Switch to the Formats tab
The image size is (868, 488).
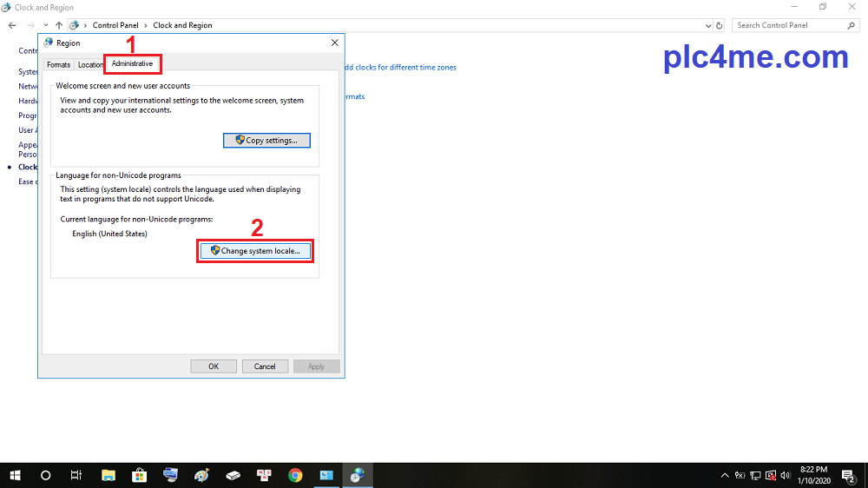tap(58, 65)
